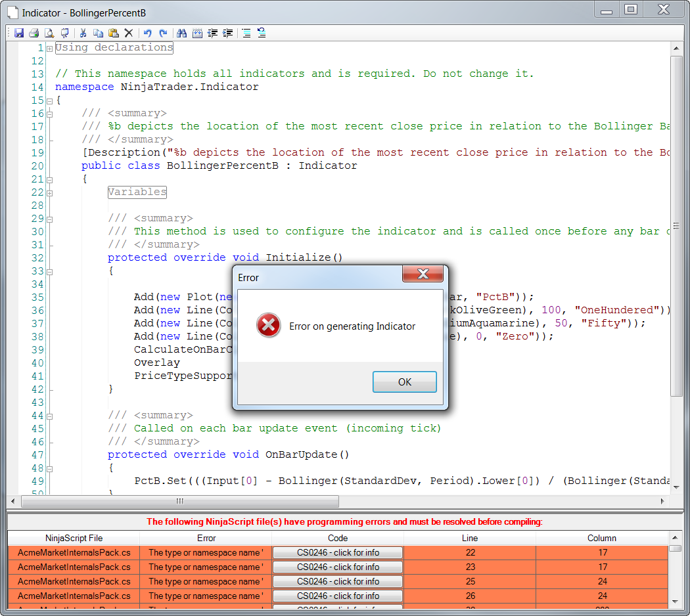Sort errors by NinjaScript File column
Screen dimensions: 690x616
pyautogui.click(x=74, y=538)
